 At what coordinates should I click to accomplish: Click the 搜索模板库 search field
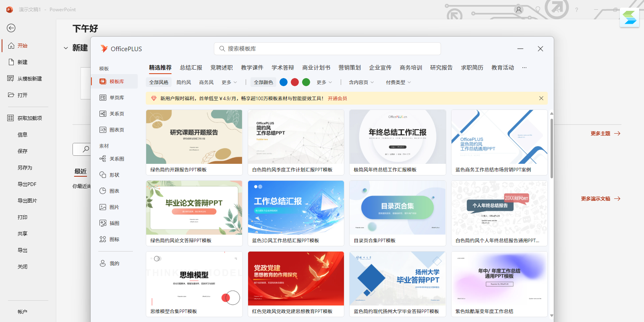[x=327, y=49]
